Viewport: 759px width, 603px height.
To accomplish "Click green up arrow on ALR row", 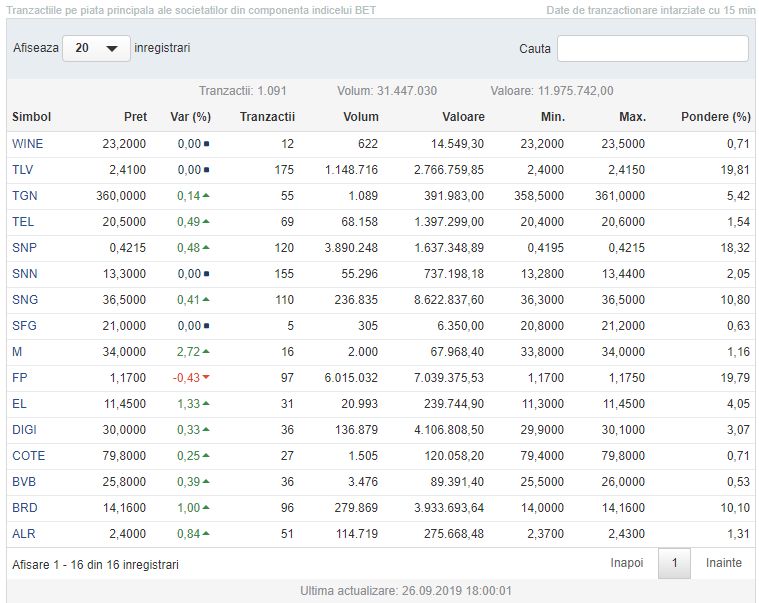I will 206,534.
